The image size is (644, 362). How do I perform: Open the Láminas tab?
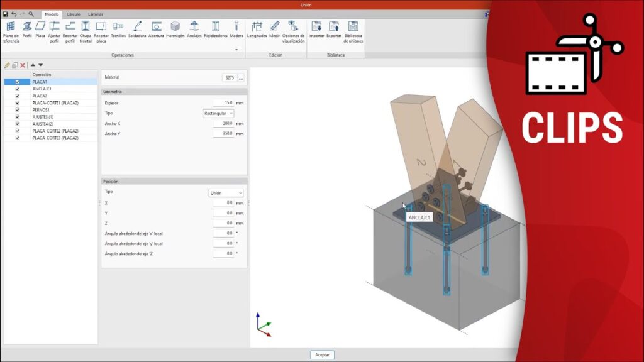[x=96, y=14]
